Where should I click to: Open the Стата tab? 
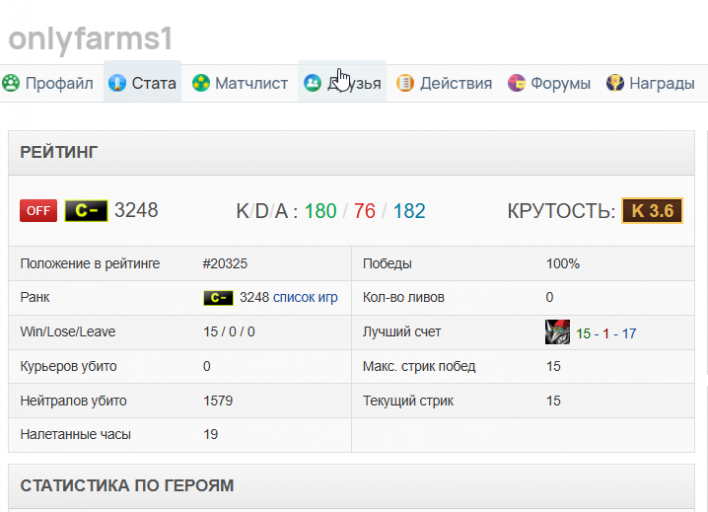[x=142, y=83]
